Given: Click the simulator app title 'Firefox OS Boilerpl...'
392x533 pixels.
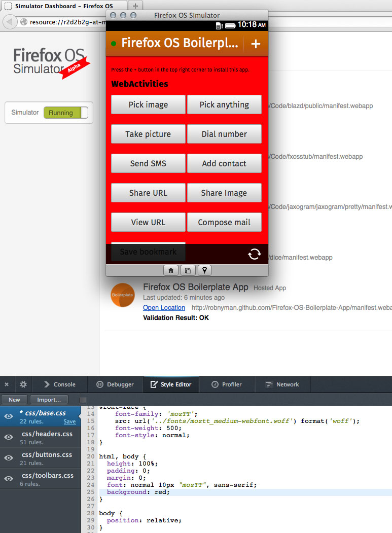Looking at the screenshot, I should [x=180, y=43].
